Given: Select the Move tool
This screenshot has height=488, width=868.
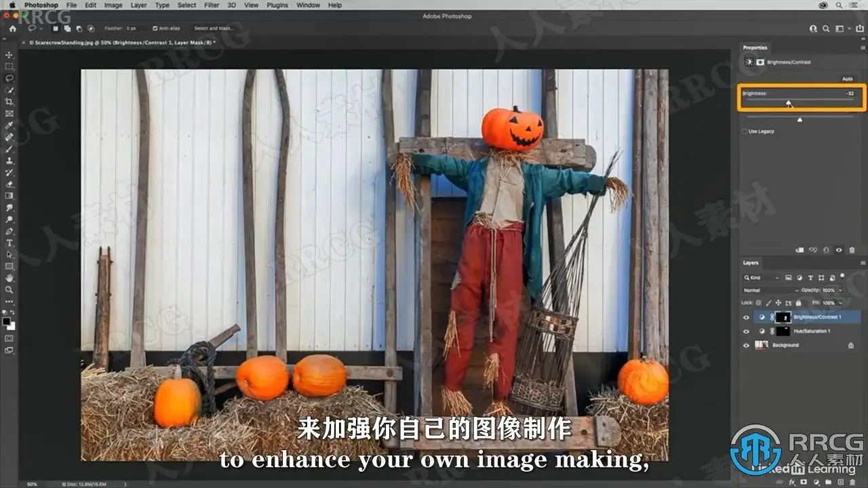Looking at the screenshot, I should [9, 55].
